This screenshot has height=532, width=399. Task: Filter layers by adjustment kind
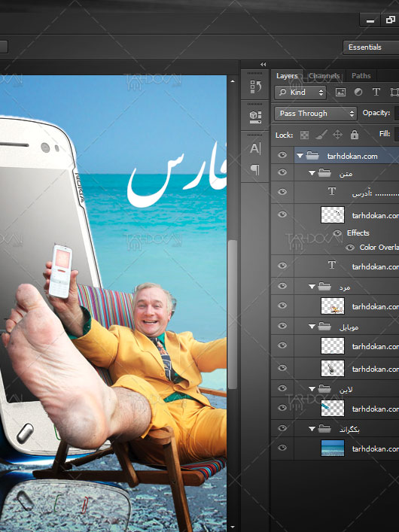click(x=358, y=92)
